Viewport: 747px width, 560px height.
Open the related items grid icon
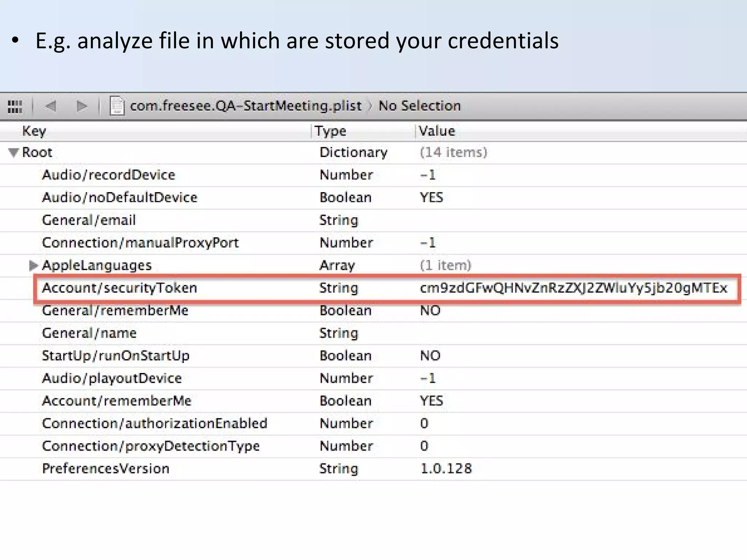pos(15,106)
